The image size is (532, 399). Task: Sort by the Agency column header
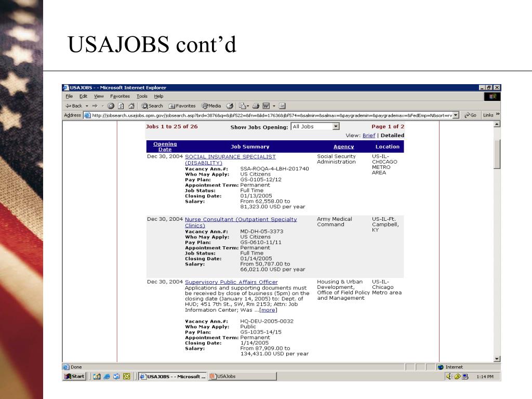(x=344, y=147)
